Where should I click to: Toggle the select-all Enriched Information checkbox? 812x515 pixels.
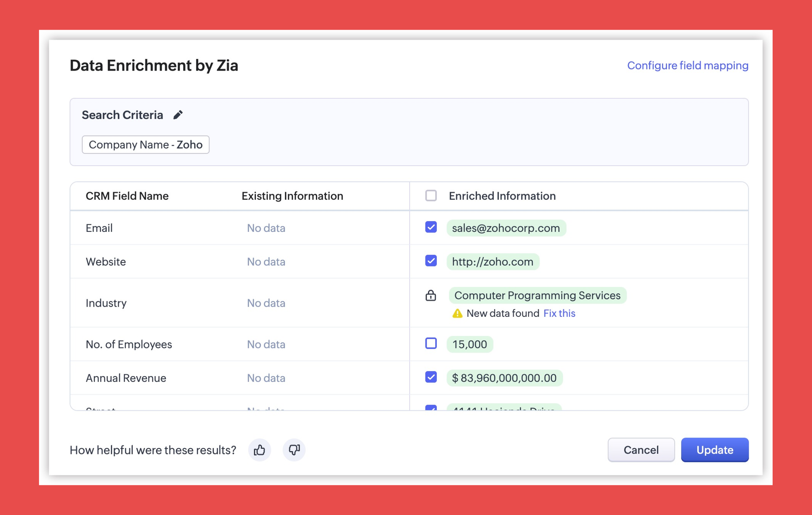[431, 196]
